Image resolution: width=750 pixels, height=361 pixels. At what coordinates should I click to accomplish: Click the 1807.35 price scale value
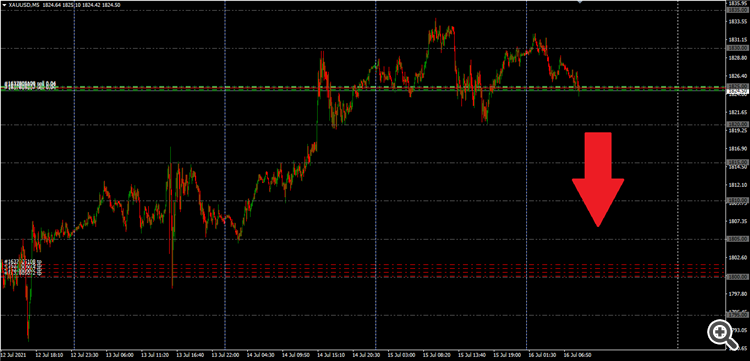coord(737,221)
